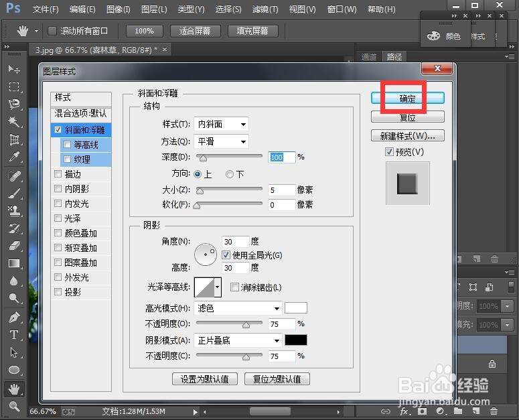The image size is (519, 420).
Task: Click the 适合屏幕 button
Action: tap(195, 31)
